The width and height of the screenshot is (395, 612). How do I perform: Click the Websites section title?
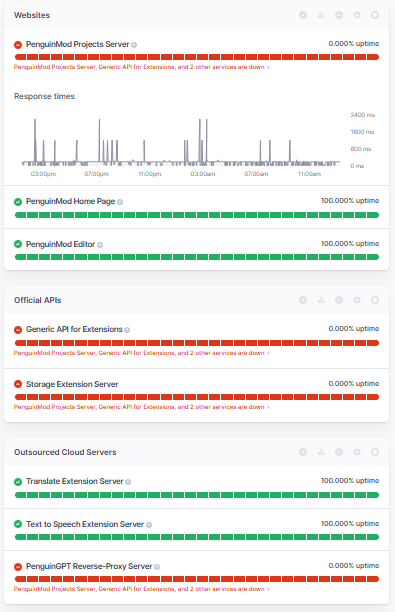(x=32, y=15)
